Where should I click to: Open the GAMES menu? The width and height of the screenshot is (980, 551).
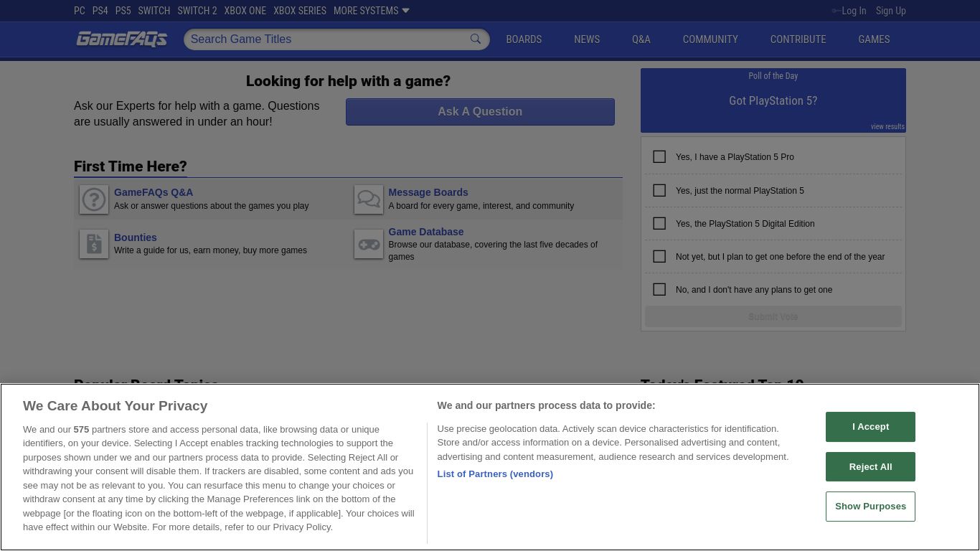874,39
